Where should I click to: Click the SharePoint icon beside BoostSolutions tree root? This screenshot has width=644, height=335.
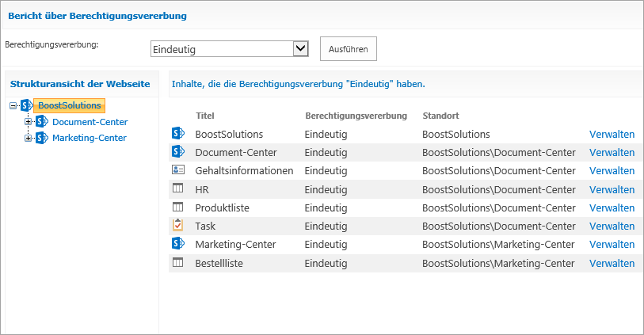[27, 105]
